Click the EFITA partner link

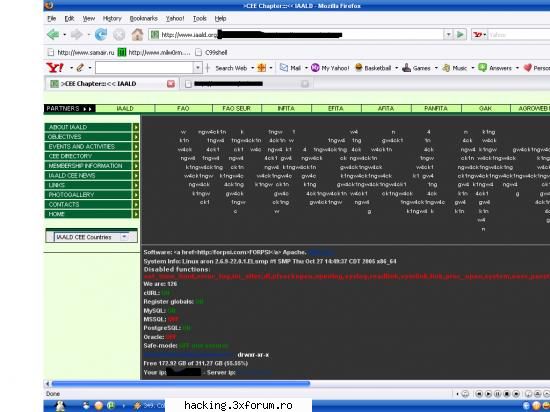pyautogui.click(x=336, y=109)
